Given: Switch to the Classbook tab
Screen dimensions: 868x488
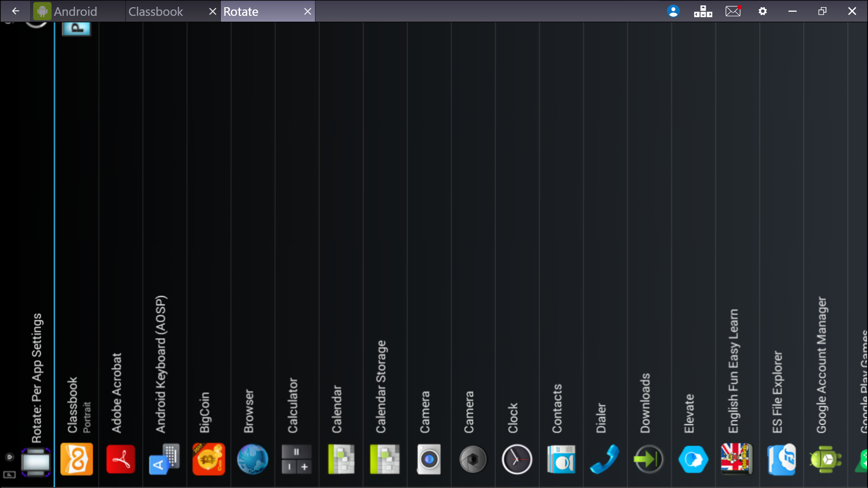Looking at the screenshot, I should 156,11.
